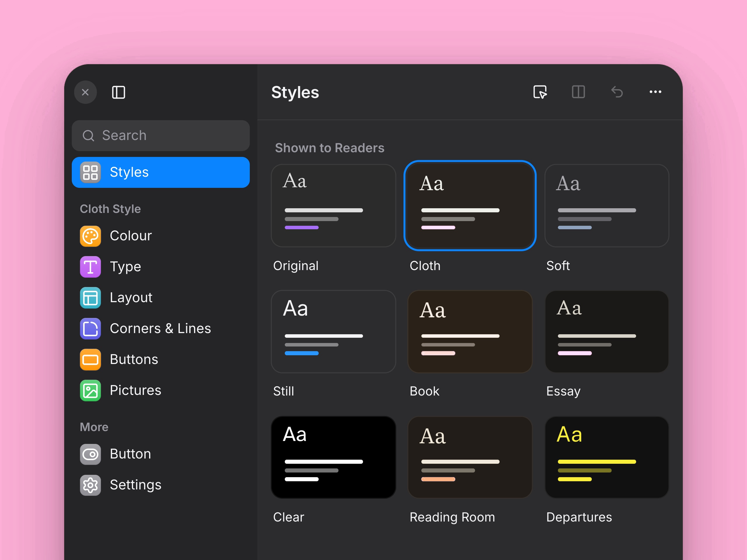This screenshot has width=747, height=560.
Task: Open Corners & Lines icon item
Action: point(90,329)
